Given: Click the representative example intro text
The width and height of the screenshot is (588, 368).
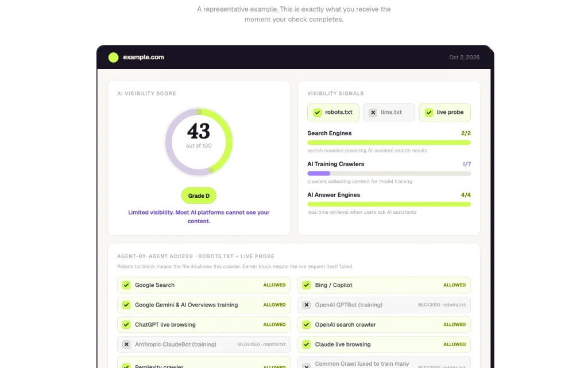Looking at the screenshot, I should 294,14.
